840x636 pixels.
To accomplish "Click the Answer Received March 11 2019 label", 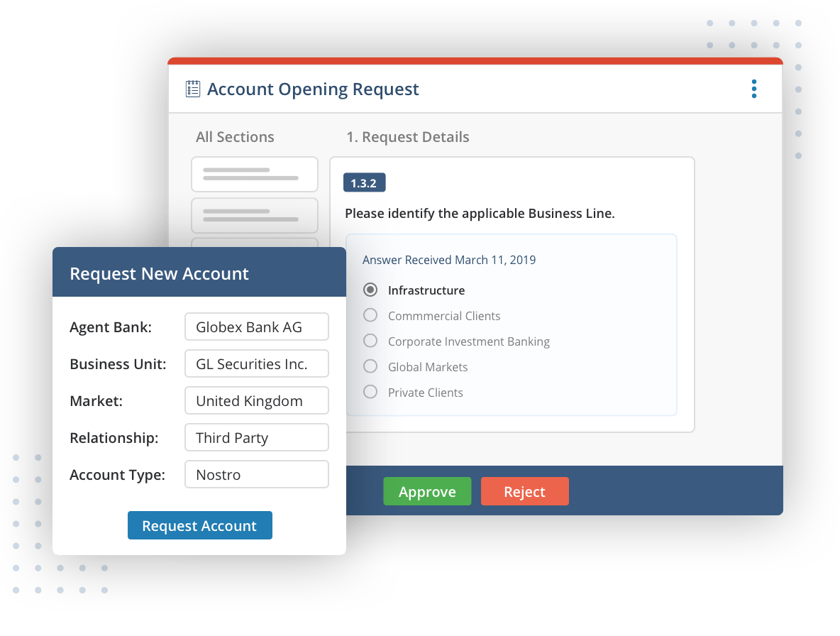I will pos(448,260).
